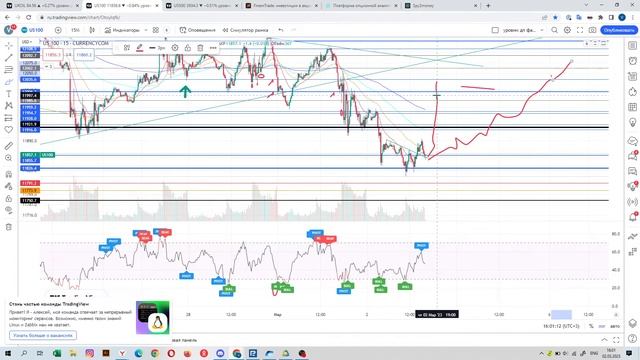Screen dimensions: 640x360
Task: Open the help question mark icon
Action: tap(633, 338)
